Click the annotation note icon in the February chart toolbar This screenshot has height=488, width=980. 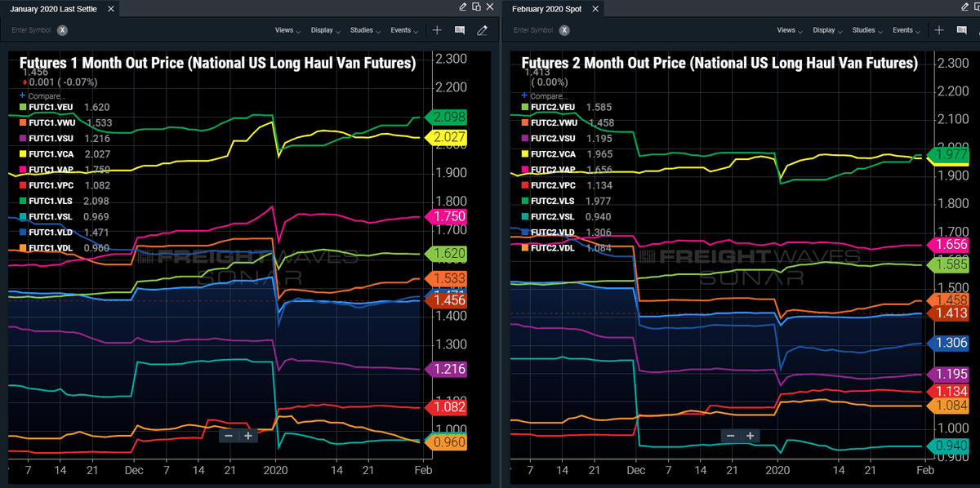pos(961,30)
